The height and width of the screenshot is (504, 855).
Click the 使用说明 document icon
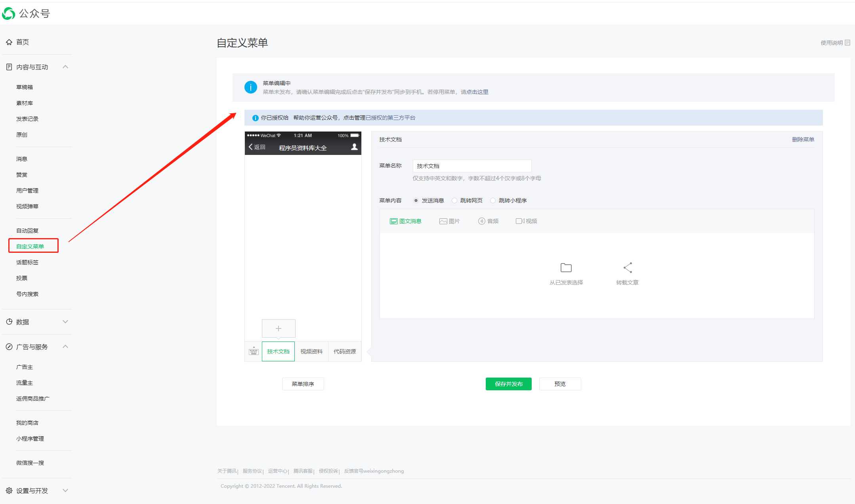coord(847,43)
